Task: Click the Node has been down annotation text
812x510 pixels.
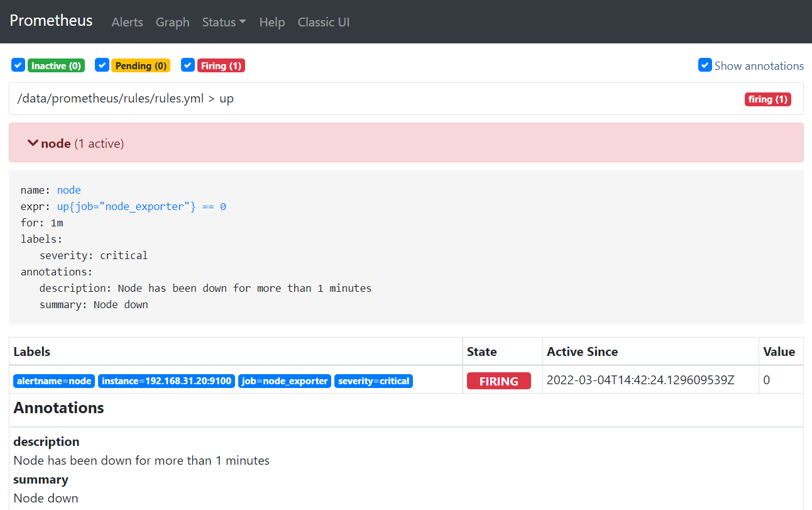Action: click(141, 460)
